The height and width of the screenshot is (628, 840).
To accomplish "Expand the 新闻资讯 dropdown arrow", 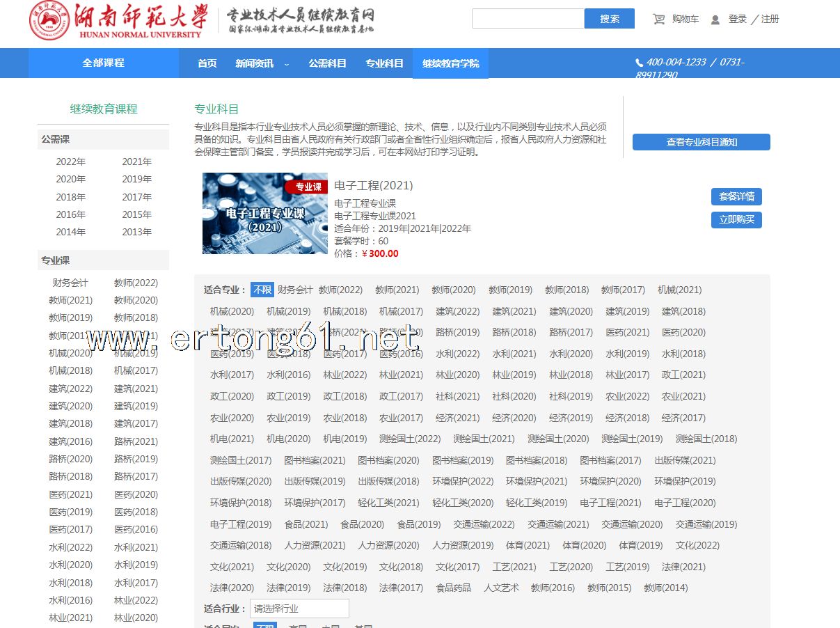I will (x=287, y=64).
